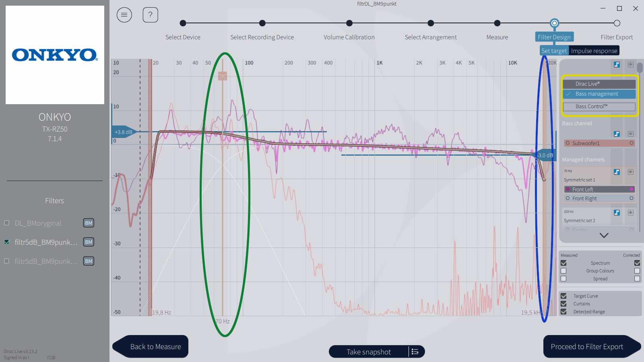Click the DL_BMoryginal filter name
This screenshot has width=644, height=362.
38,223
